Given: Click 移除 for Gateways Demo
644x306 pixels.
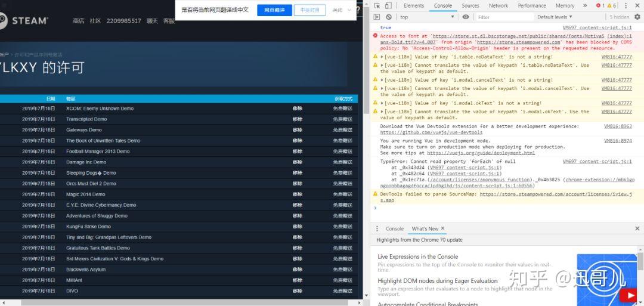Looking at the screenshot, I should tap(298, 130).
